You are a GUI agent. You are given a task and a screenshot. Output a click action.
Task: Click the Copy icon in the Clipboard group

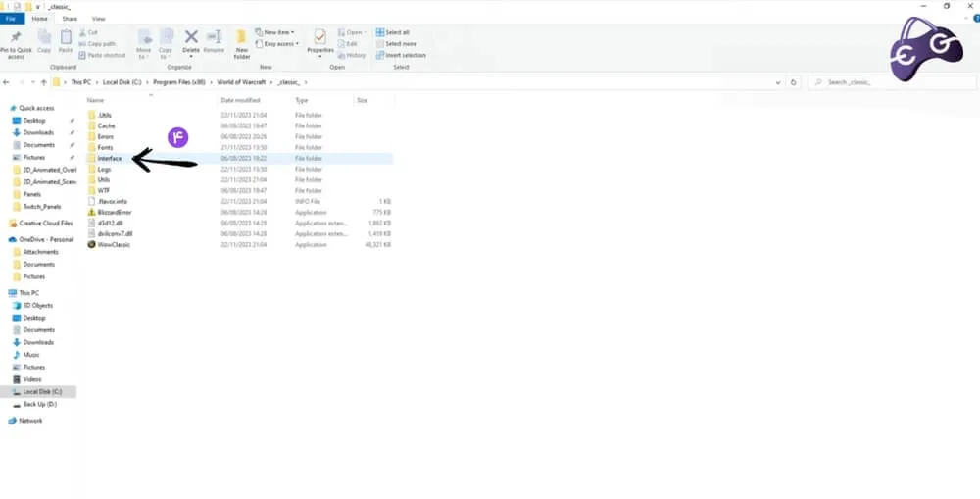coord(44,37)
